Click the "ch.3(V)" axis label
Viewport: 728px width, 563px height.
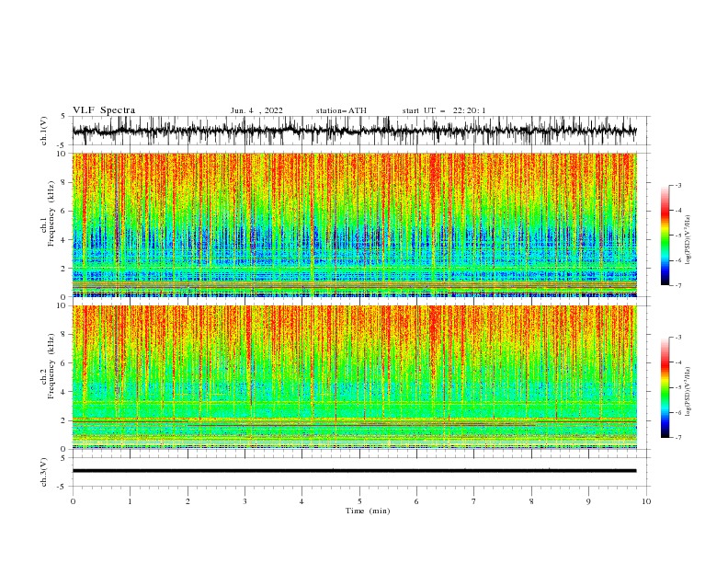(x=44, y=472)
